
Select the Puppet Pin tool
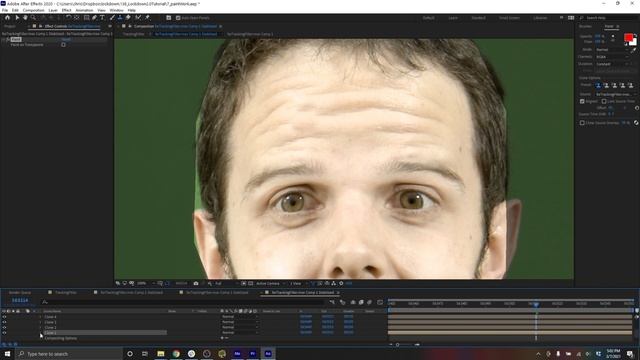coord(147,18)
